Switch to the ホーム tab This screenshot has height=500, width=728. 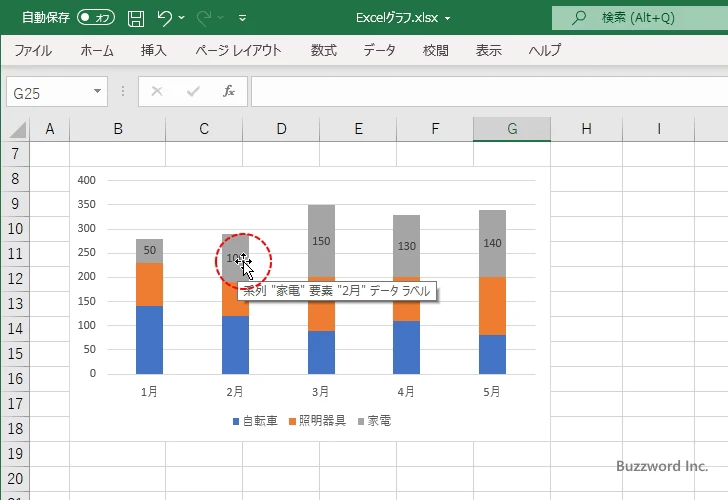click(97, 50)
